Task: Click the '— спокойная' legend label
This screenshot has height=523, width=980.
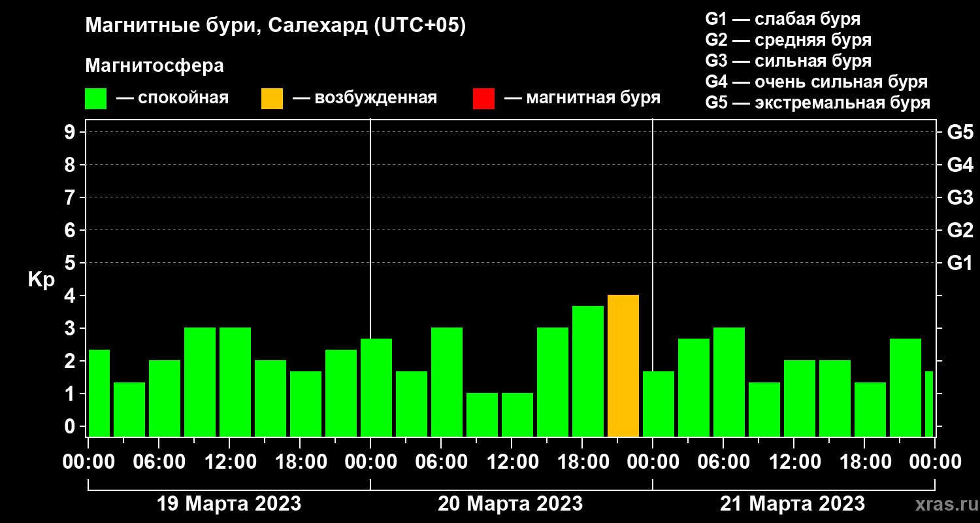Action: coord(172,99)
